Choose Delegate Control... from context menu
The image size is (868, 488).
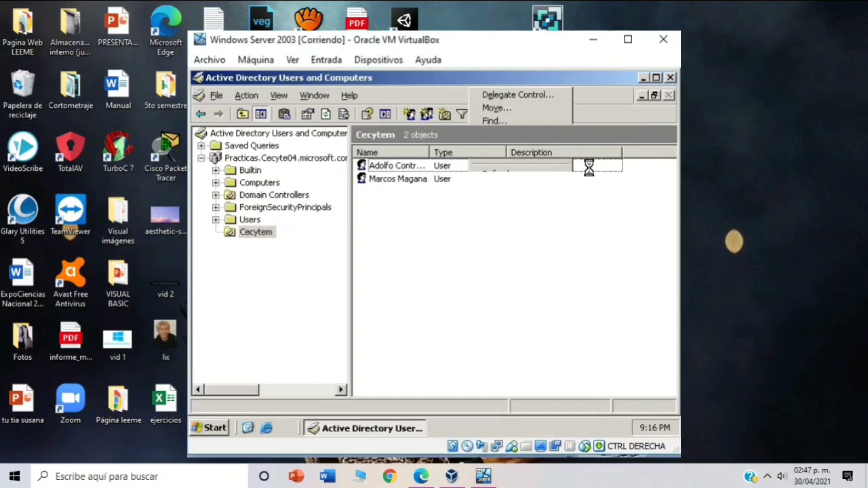(x=518, y=95)
